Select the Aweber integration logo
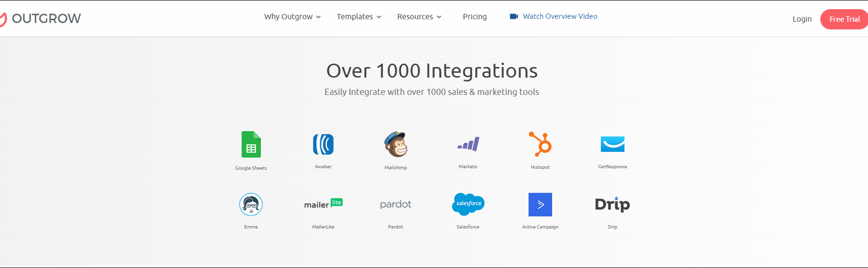868x268 pixels. (x=323, y=144)
